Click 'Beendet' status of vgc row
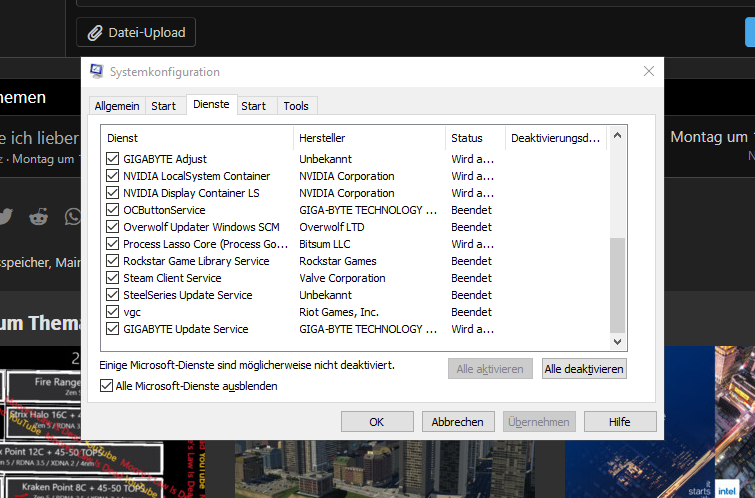 [x=471, y=312]
